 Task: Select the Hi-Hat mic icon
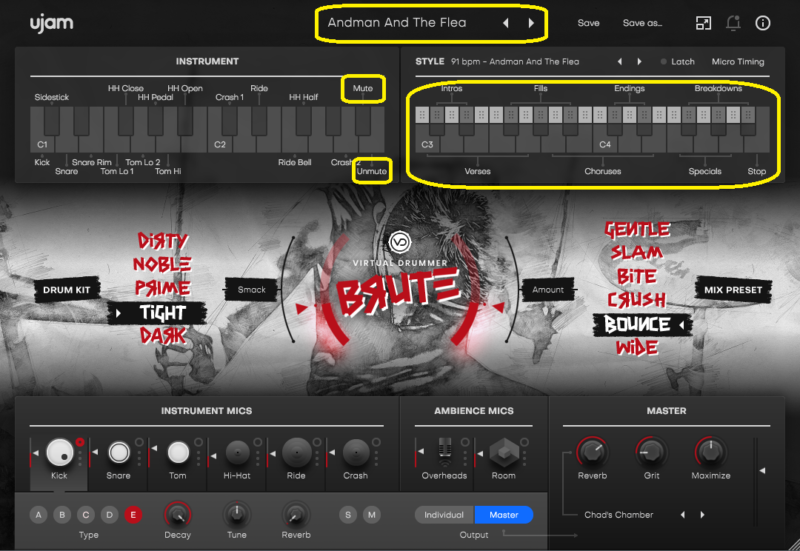tap(237, 452)
